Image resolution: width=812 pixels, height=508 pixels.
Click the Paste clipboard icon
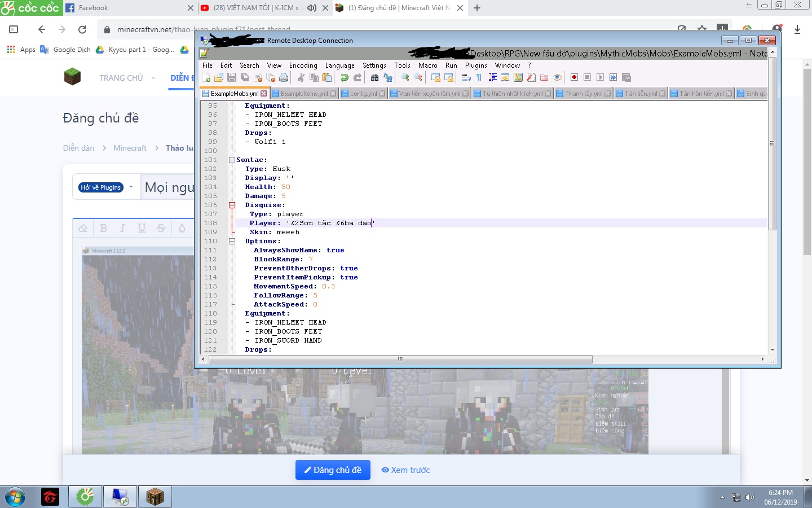(x=327, y=77)
